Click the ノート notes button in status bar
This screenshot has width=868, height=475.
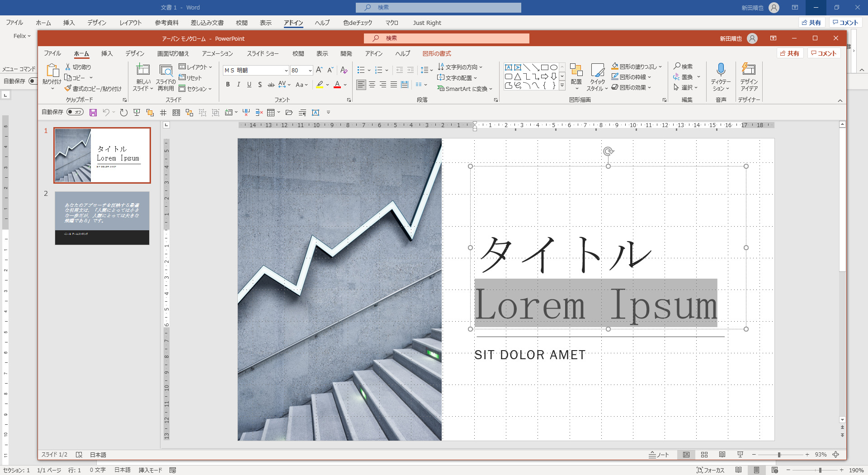point(659,455)
